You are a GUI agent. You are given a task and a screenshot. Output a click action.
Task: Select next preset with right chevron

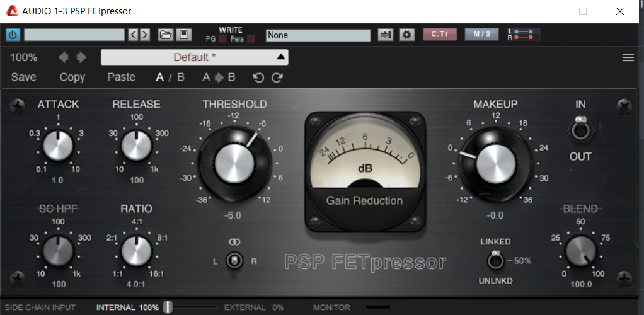(144, 35)
